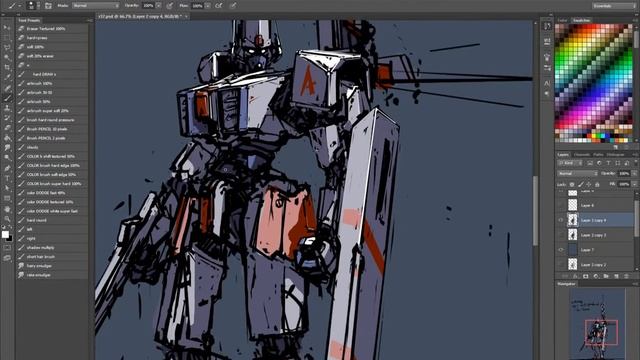Open the layer blend mode dropdown

578,173
